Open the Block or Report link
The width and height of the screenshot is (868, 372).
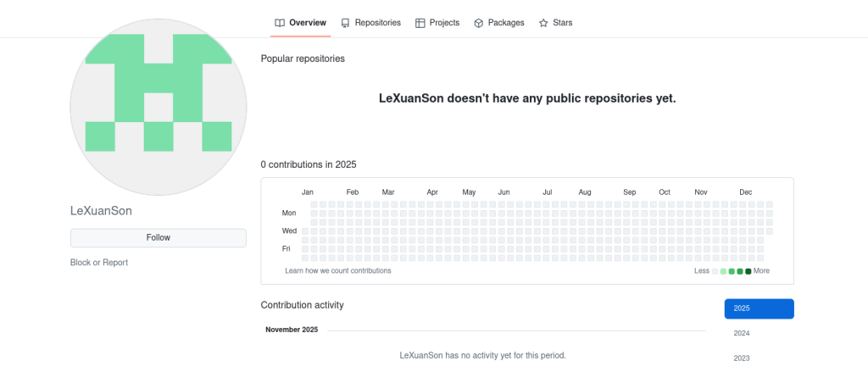click(99, 263)
